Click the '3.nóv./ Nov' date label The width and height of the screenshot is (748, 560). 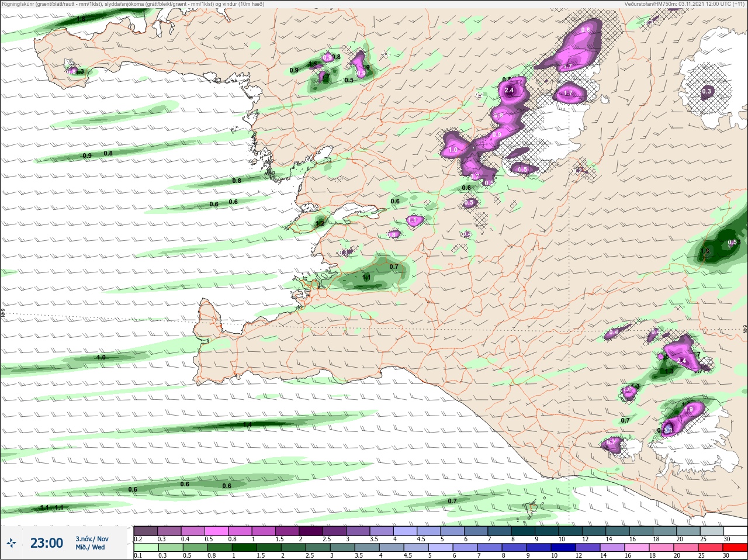(92, 538)
